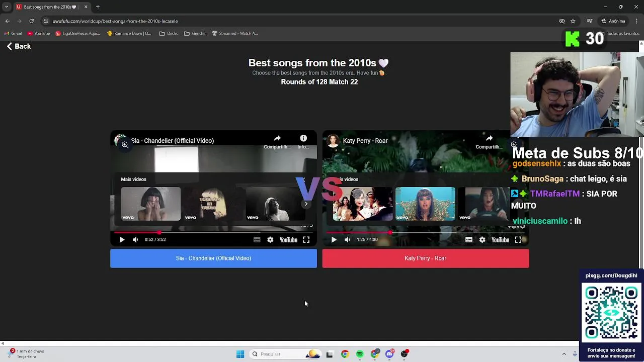Open third suggested thumbnail in Sia player

click(x=275, y=204)
